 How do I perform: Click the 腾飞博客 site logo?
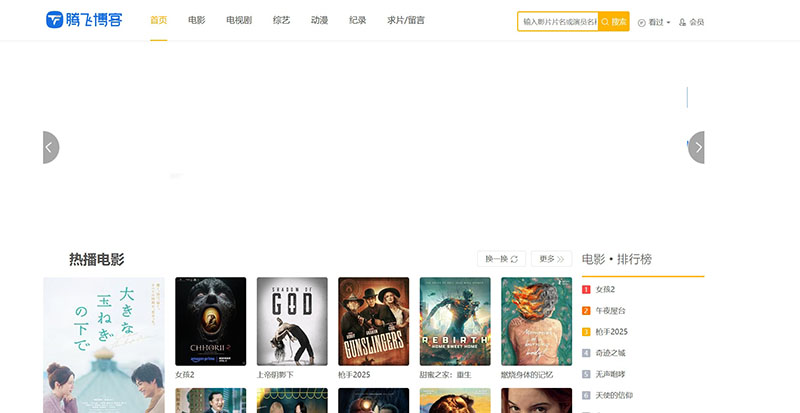tap(84, 20)
